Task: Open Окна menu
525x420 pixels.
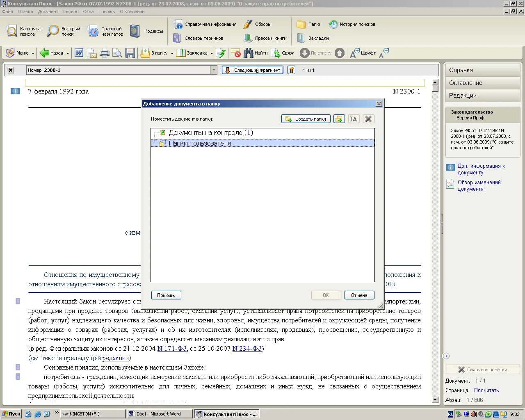Action: pos(88,11)
